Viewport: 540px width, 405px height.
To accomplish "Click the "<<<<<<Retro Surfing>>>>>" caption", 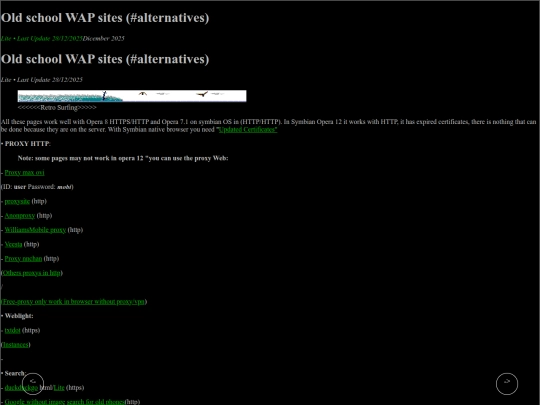I will (x=57, y=108).
